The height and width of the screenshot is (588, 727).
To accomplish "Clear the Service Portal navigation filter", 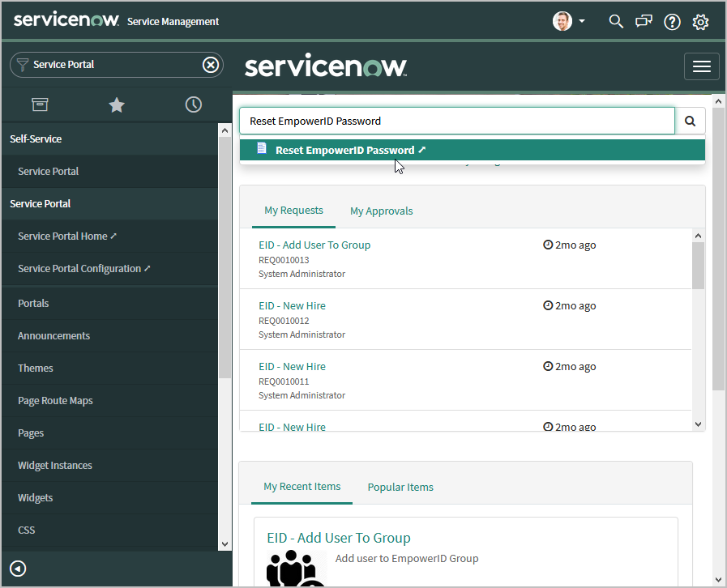I will click(x=211, y=65).
